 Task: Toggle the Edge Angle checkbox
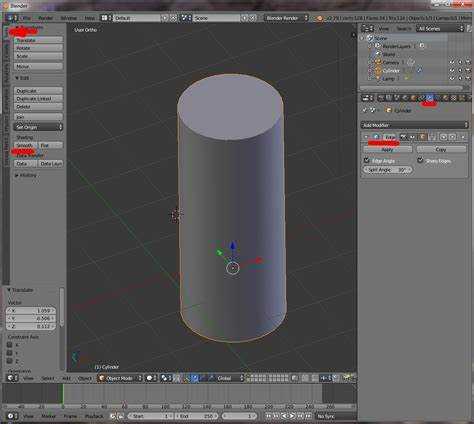367,160
